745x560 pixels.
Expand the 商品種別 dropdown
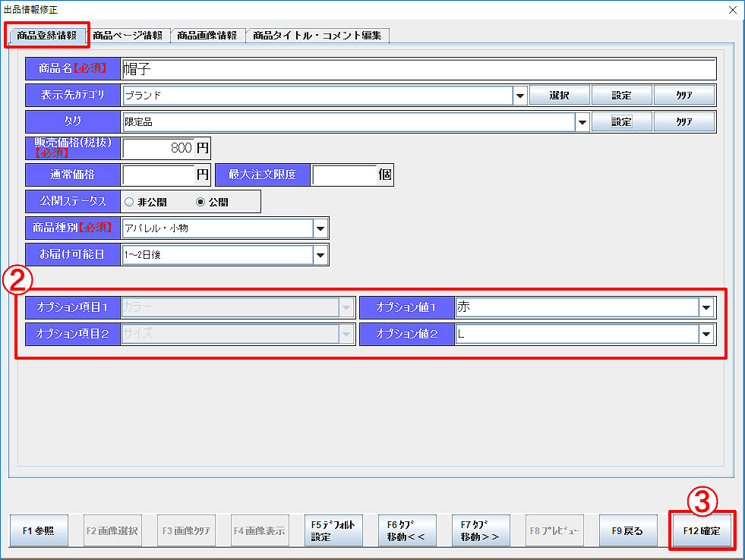pyautogui.click(x=320, y=228)
